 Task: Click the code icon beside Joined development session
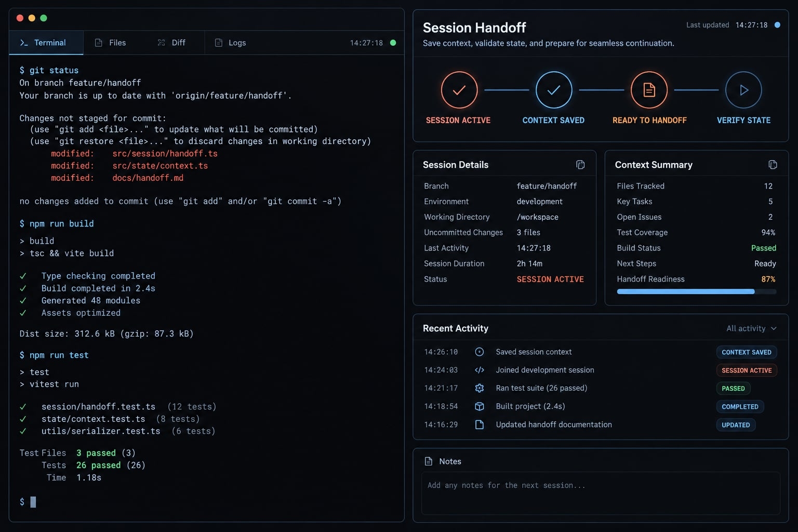point(480,370)
